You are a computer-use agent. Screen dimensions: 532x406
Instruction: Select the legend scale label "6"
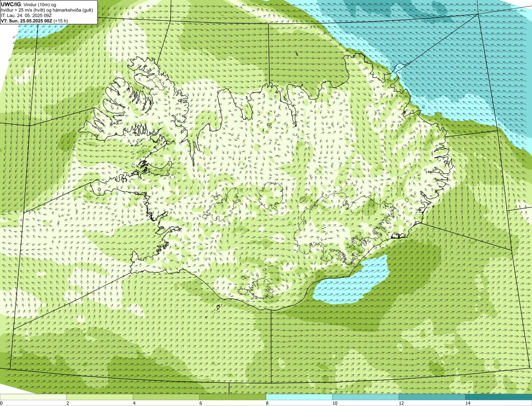pos(200,403)
